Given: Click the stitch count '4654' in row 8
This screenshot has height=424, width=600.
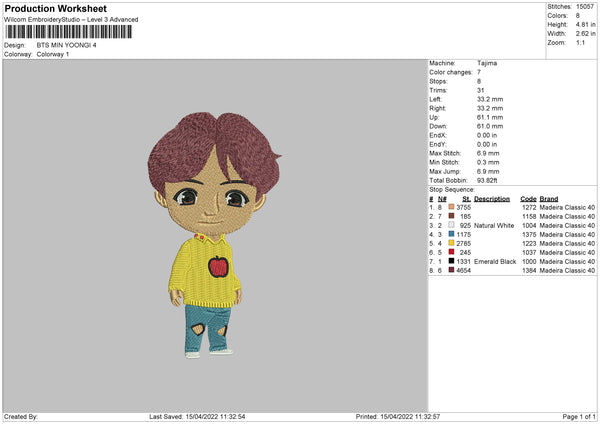Looking at the screenshot, I should [463, 271].
